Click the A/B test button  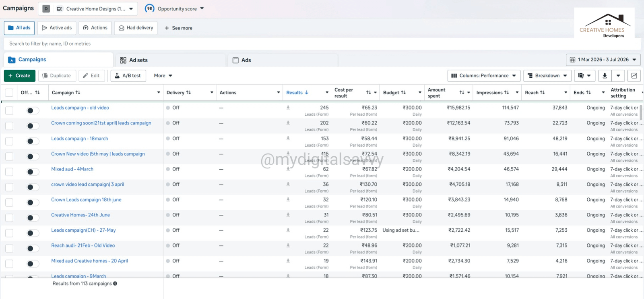(x=128, y=76)
